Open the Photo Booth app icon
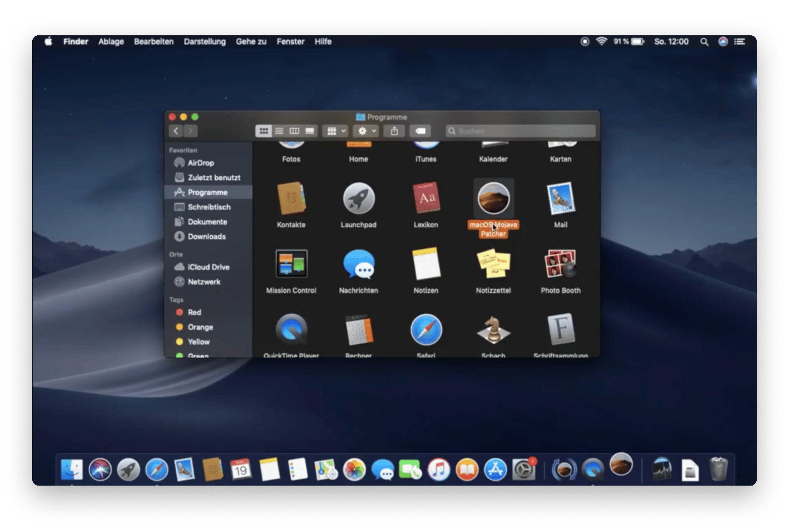This screenshot has height=532, width=786. 561,263
